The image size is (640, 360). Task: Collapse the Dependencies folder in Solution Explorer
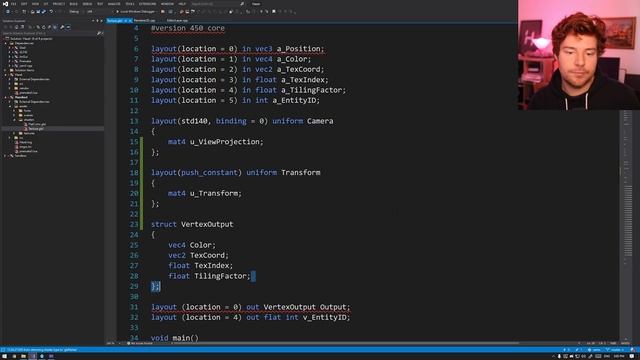coord(7,43)
